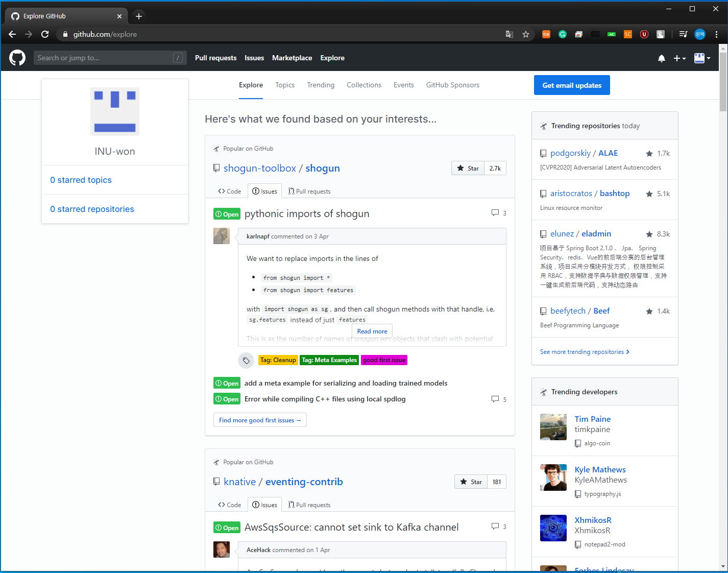Click the red uBlock extension icon

[x=644, y=34]
